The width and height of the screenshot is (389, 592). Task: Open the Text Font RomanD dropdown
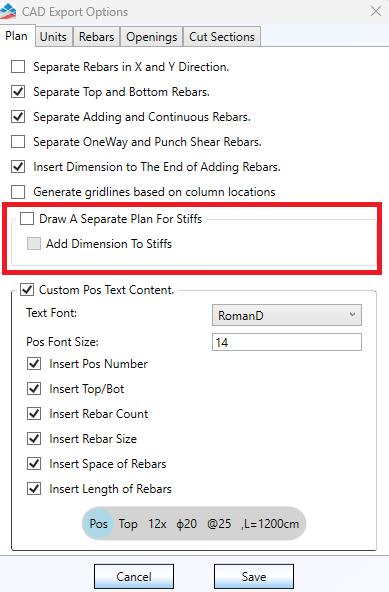coord(287,315)
